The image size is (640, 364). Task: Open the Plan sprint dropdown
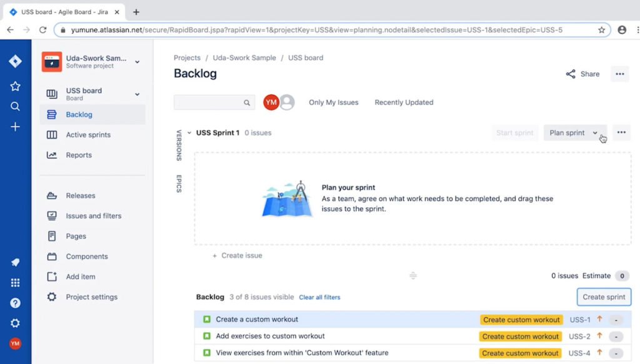coord(575,133)
